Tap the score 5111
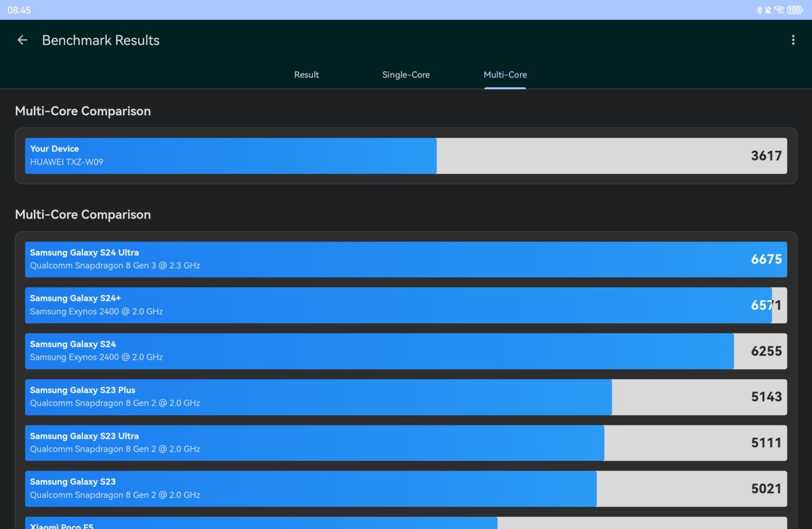 [766, 443]
